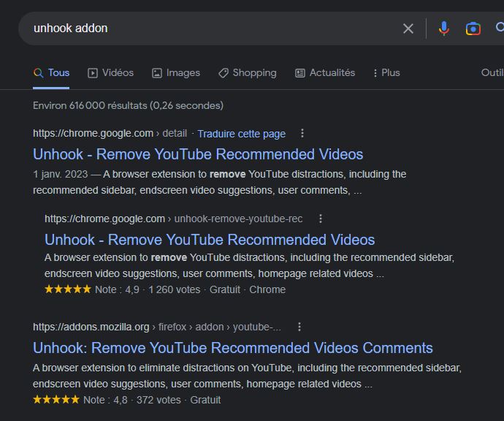Open the Actualités news tab
504x421 pixels.
click(325, 73)
